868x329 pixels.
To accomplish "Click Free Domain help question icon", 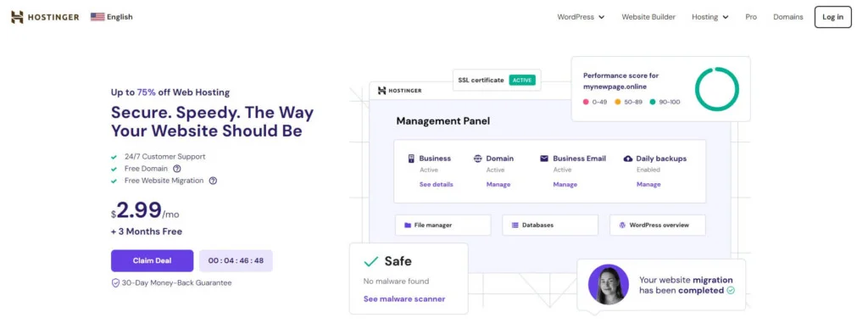I will tap(176, 169).
